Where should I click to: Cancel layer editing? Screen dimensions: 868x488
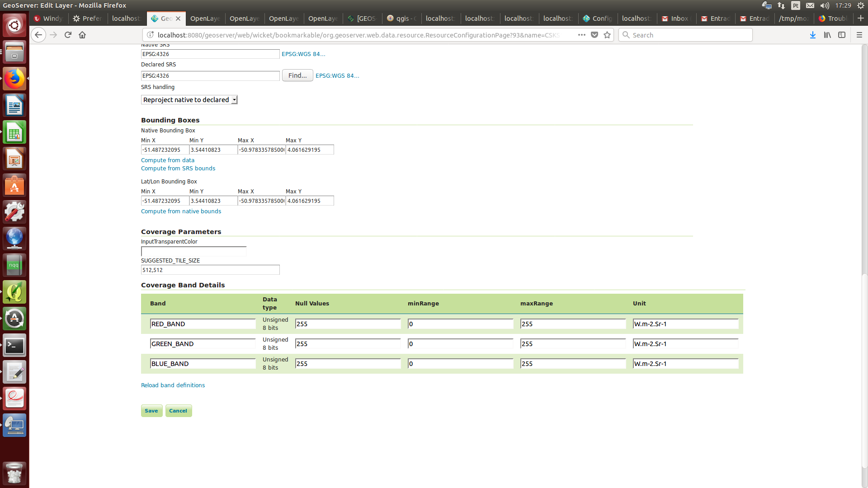(x=179, y=411)
